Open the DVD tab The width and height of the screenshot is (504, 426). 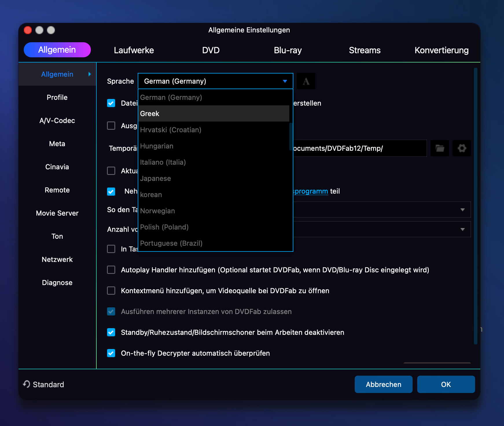click(x=211, y=50)
